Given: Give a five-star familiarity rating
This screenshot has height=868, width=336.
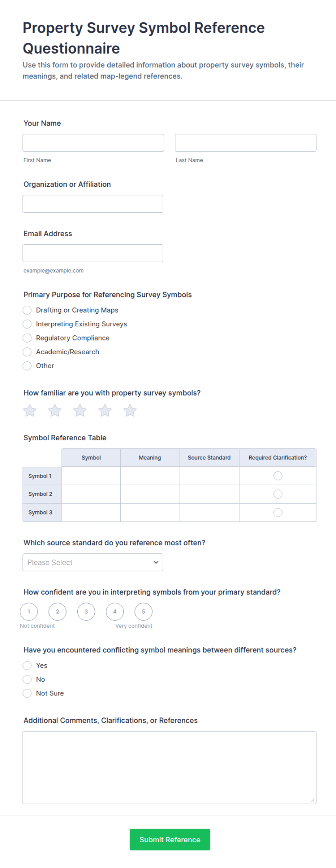Looking at the screenshot, I should (x=130, y=411).
